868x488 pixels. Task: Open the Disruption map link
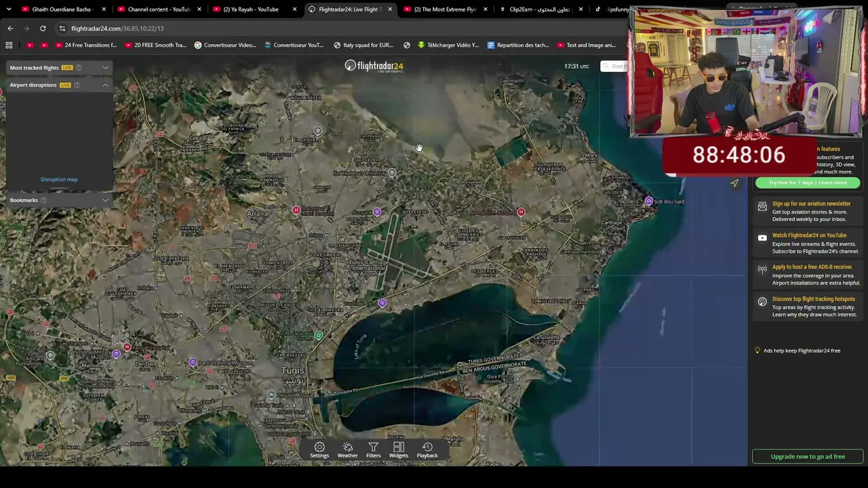[59, 180]
